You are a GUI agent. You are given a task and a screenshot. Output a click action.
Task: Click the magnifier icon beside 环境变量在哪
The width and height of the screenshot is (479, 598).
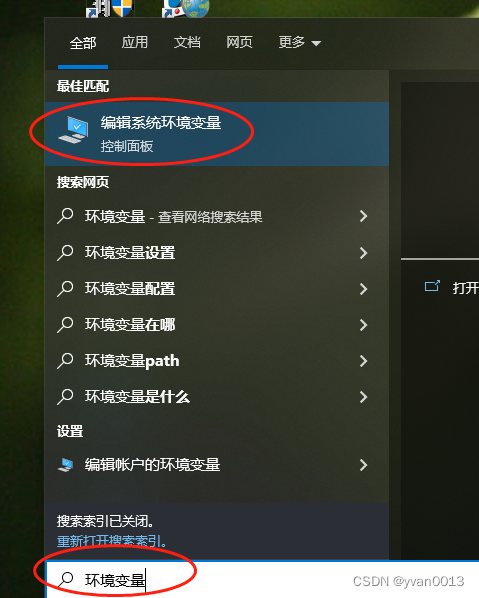pos(65,325)
